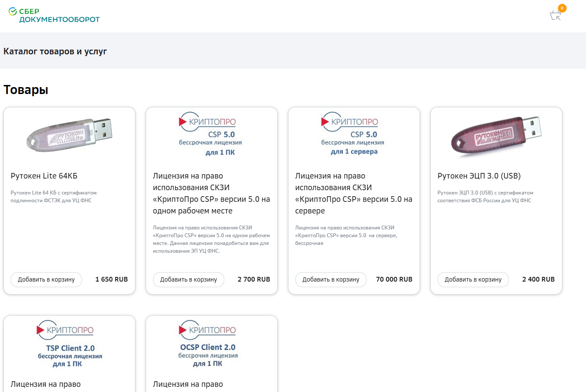This screenshot has height=392, width=586.
Task: Open the Рутокен Lite USB token image
Action: pos(69,135)
